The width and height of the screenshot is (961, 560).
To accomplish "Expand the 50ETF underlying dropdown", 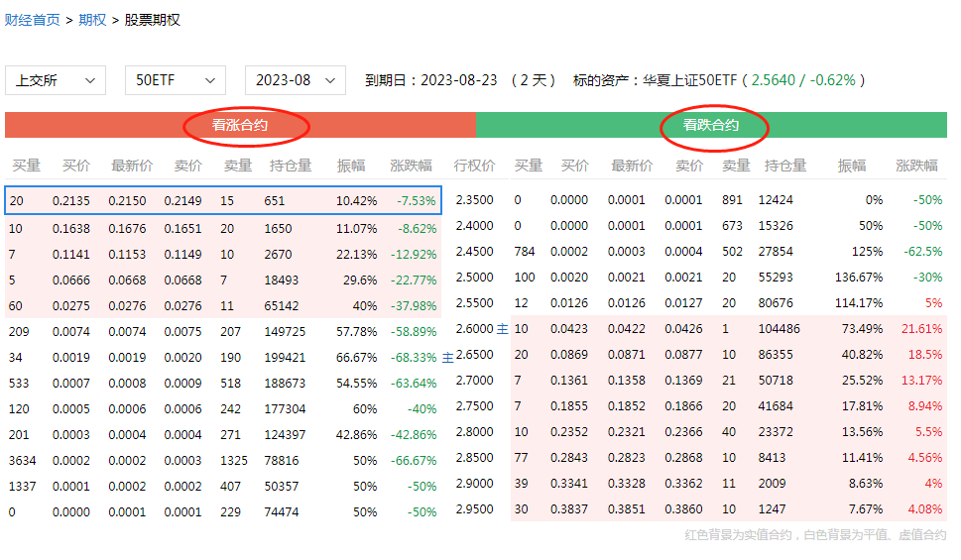I will pos(175,80).
